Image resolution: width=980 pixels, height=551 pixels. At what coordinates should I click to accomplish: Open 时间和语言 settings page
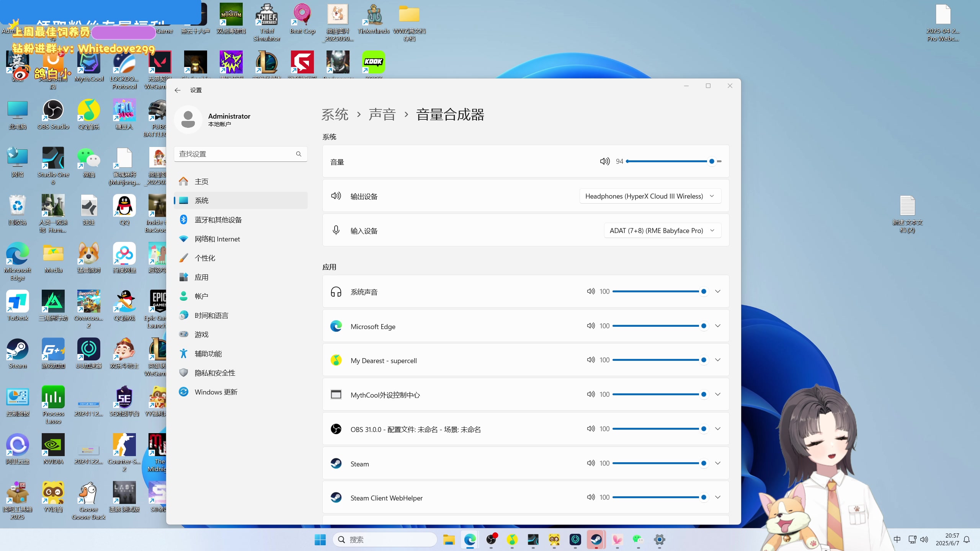pyautogui.click(x=240, y=315)
